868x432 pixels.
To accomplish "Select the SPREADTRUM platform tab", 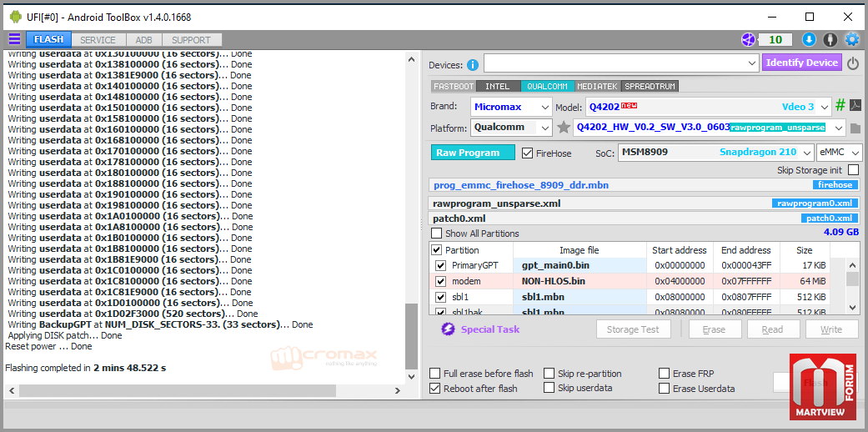I will [650, 87].
